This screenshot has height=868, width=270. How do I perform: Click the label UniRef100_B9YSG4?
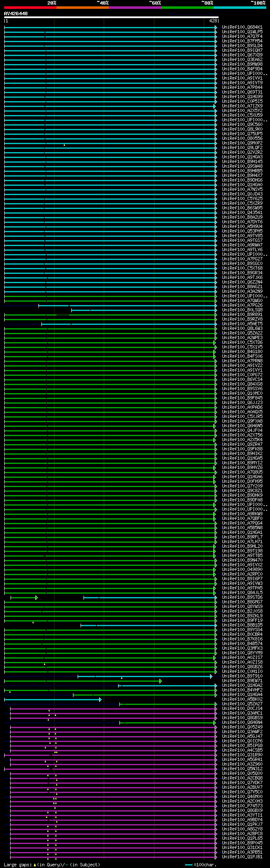[242, 630]
